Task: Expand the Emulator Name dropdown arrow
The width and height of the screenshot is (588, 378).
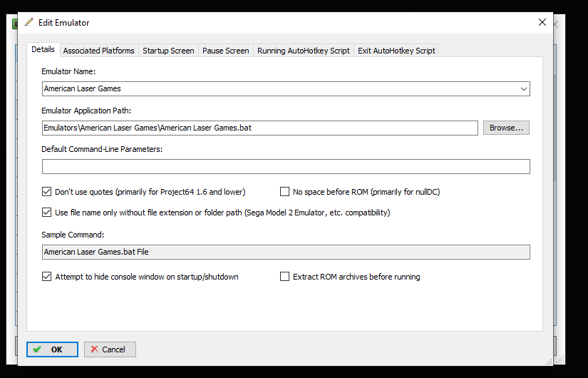Action: point(524,89)
